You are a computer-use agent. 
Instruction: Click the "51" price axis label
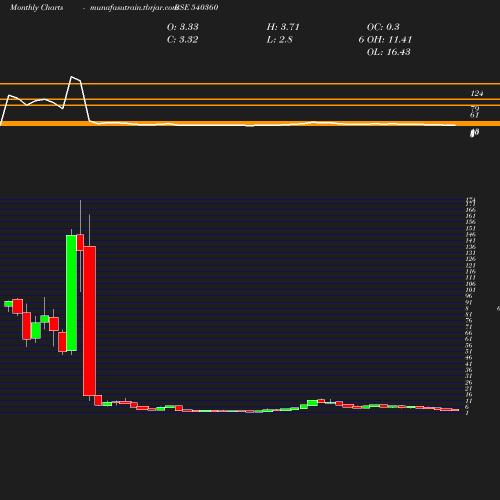[469, 351]
